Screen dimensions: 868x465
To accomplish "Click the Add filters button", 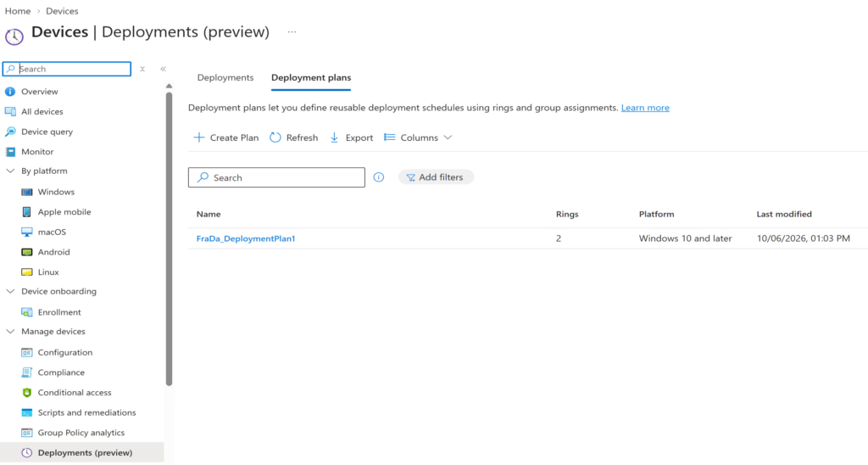I will point(436,177).
